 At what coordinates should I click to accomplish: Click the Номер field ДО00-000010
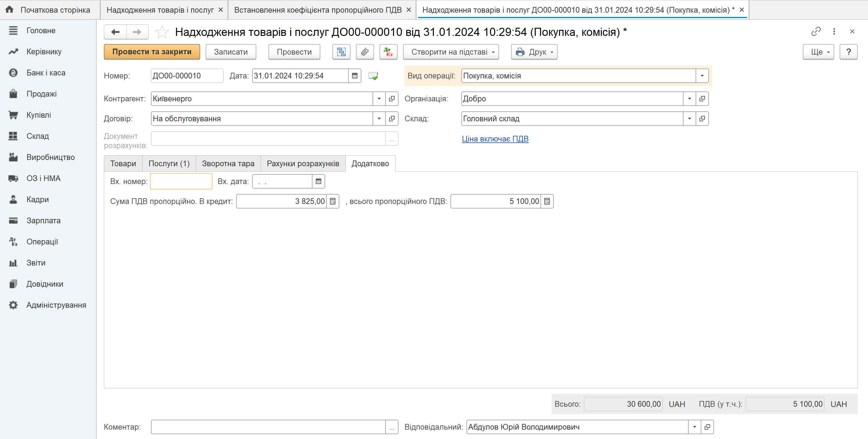pos(187,76)
